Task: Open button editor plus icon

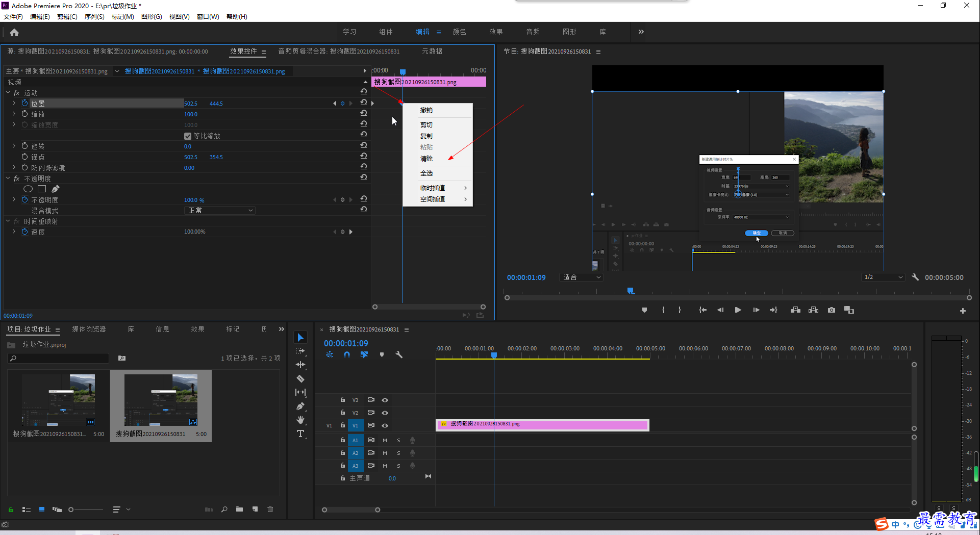Action: tap(963, 311)
